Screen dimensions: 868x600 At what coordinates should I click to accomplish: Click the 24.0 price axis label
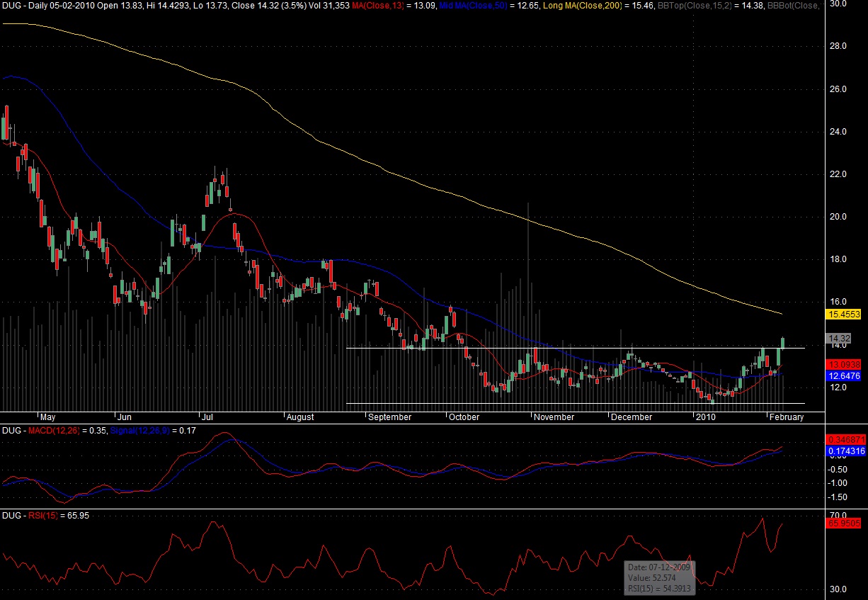tap(840, 132)
